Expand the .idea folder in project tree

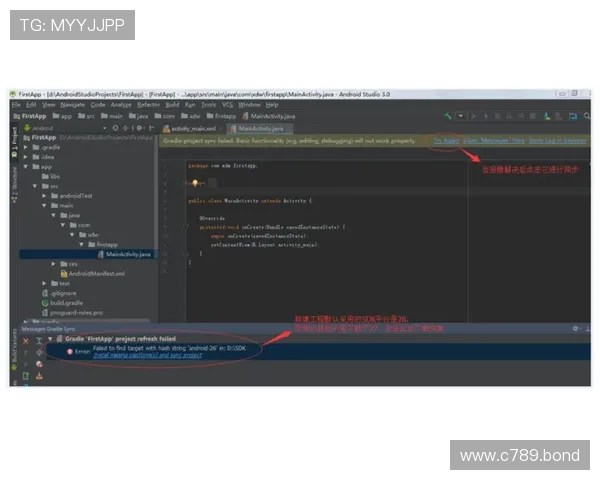tap(26, 157)
